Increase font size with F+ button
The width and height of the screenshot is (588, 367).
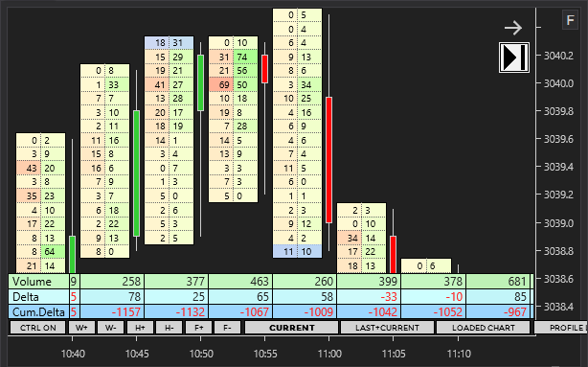coord(198,328)
